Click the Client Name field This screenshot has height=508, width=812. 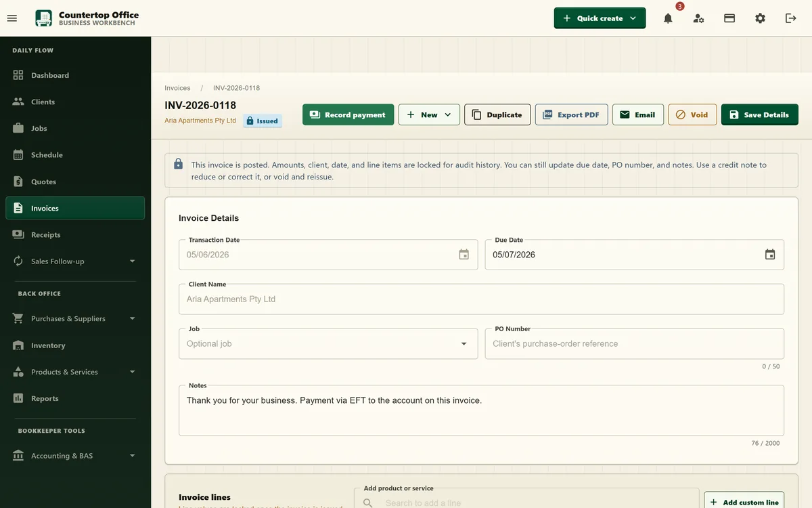[x=481, y=299]
